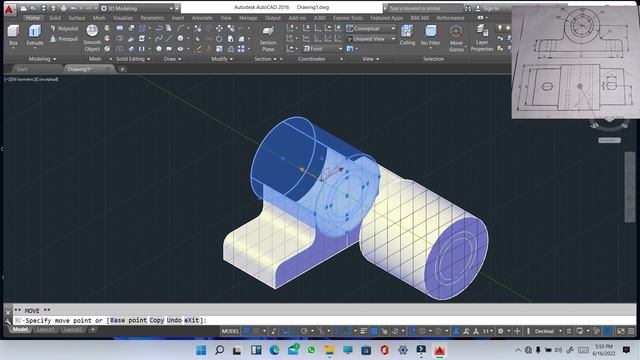Image resolution: width=640 pixels, height=360 pixels.
Task: Switch to the Start file tab
Action: 22,69
